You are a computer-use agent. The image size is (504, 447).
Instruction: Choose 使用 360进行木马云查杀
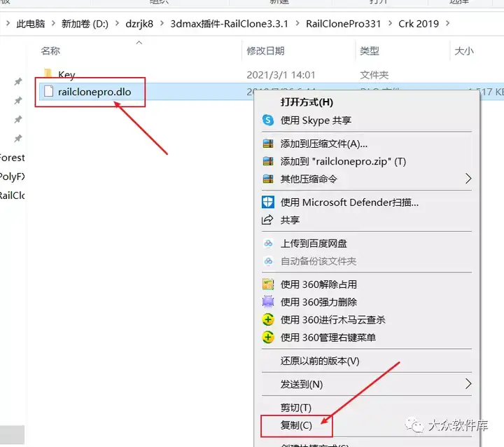coord(332,319)
